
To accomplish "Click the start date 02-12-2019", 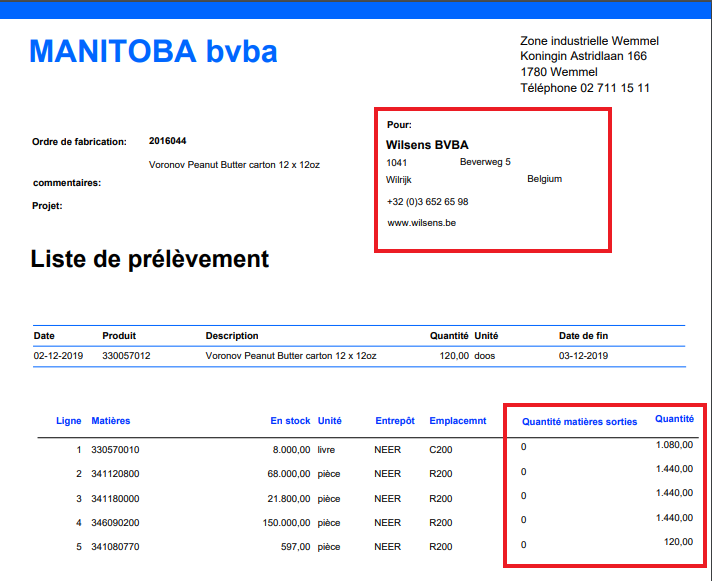I will tap(58, 356).
